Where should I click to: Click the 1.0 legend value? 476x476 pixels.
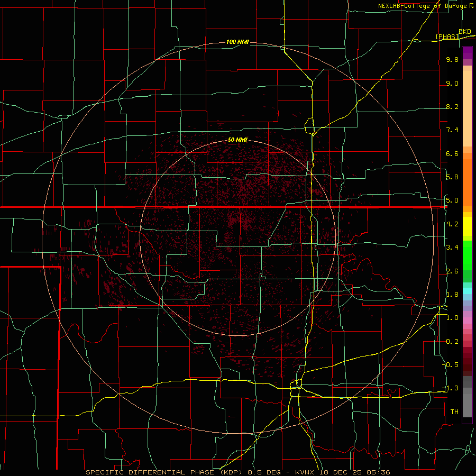pyautogui.click(x=452, y=318)
